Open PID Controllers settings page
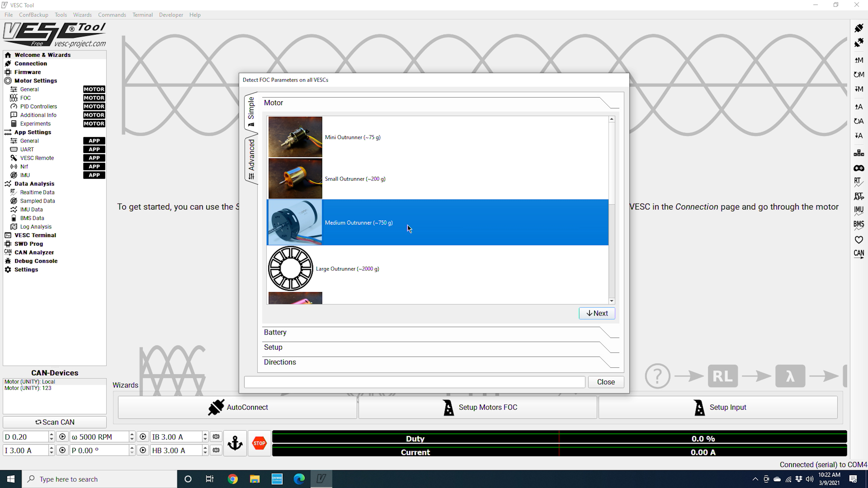Image resolution: width=868 pixels, height=488 pixels. click(x=54, y=106)
